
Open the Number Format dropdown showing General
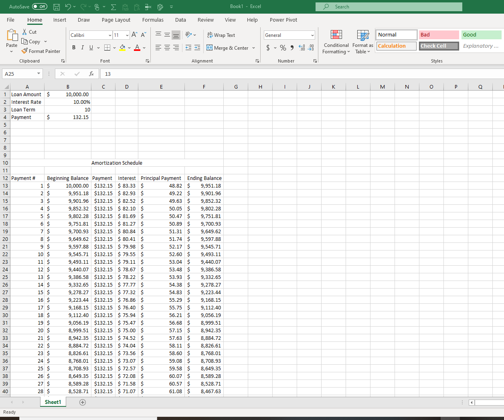click(289, 35)
